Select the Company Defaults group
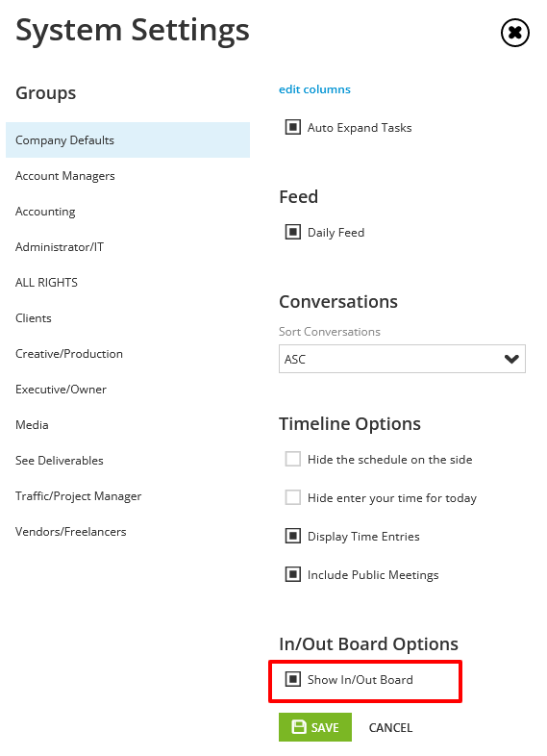The height and width of the screenshot is (756, 547). click(x=128, y=139)
